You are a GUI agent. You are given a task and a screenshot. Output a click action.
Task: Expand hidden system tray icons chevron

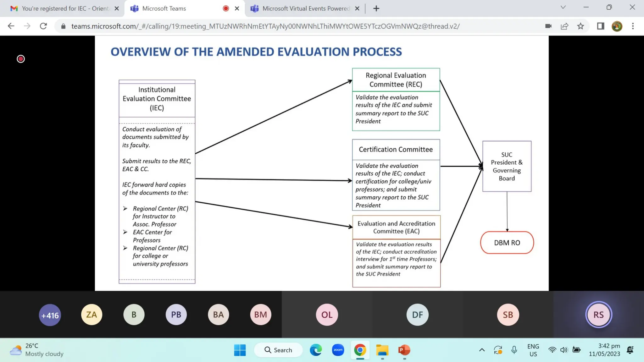coord(482,350)
